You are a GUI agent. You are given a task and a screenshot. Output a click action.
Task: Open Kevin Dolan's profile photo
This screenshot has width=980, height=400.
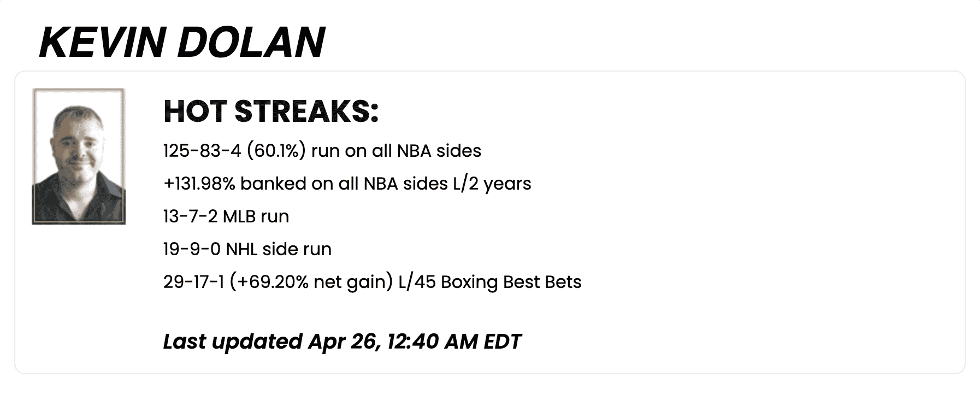coord(79,156)
